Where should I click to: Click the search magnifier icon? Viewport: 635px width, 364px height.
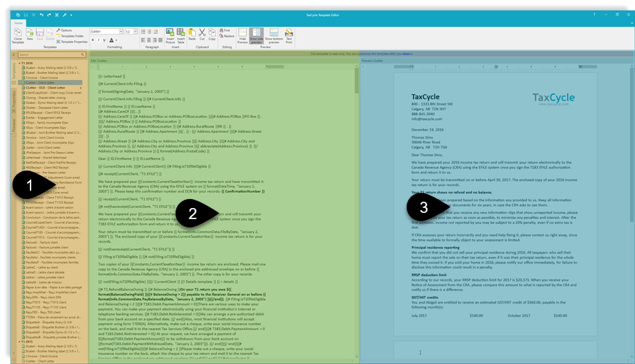[83, 55]
